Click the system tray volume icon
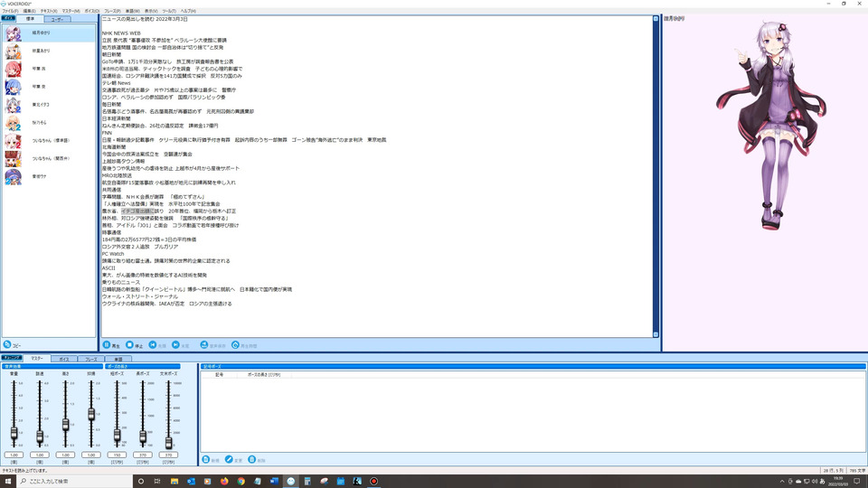Image resolution: width=868 pixels, height=488 pixels. 815,482
